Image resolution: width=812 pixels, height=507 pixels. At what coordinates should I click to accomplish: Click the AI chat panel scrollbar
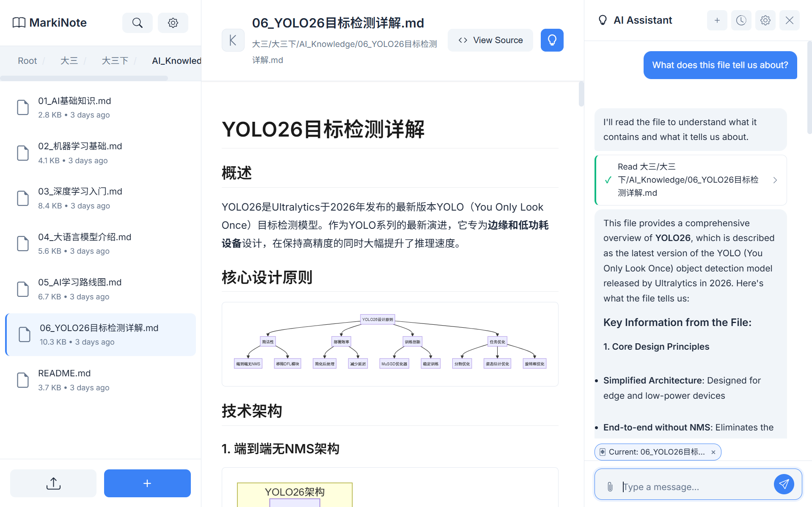click(809, 88)
